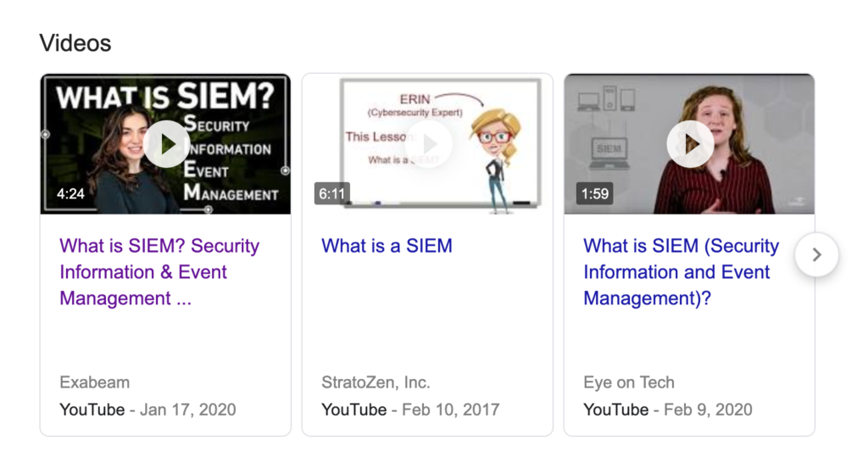Open the whiteboard cartoon ERIN thumbnail
Screen dimensions: 868x457
tap(427, 144)
